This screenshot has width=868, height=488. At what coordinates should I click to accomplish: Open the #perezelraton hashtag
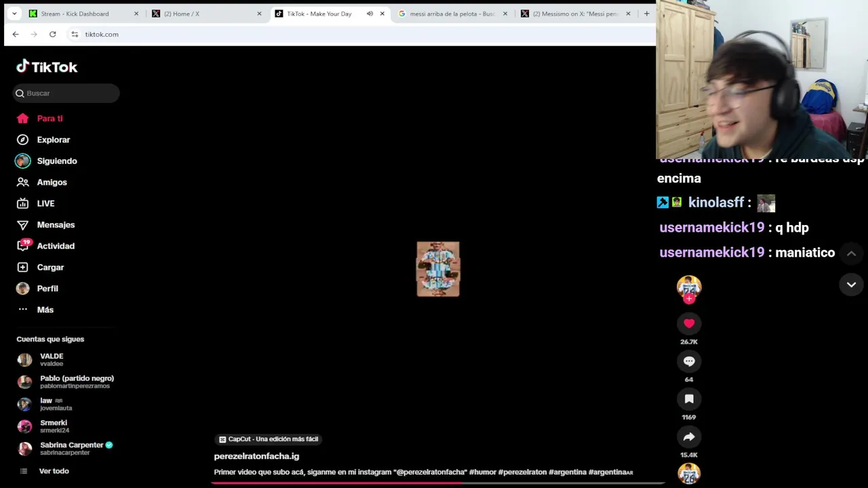[522, 472]
